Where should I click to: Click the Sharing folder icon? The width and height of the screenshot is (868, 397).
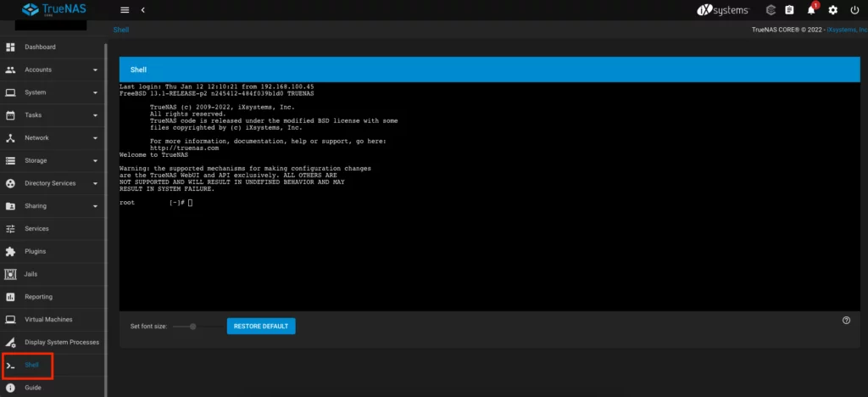pyautogui.click(x=10, y=206)
